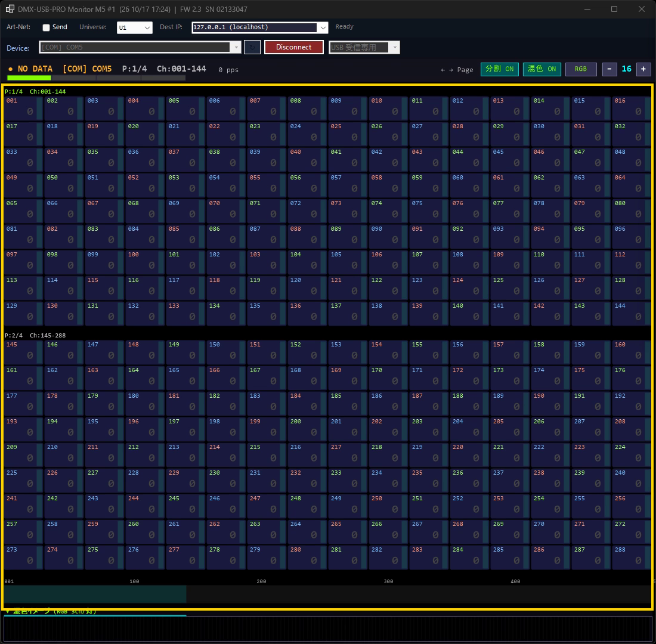Open the Universe U1 dropdown

coord(134,27)
